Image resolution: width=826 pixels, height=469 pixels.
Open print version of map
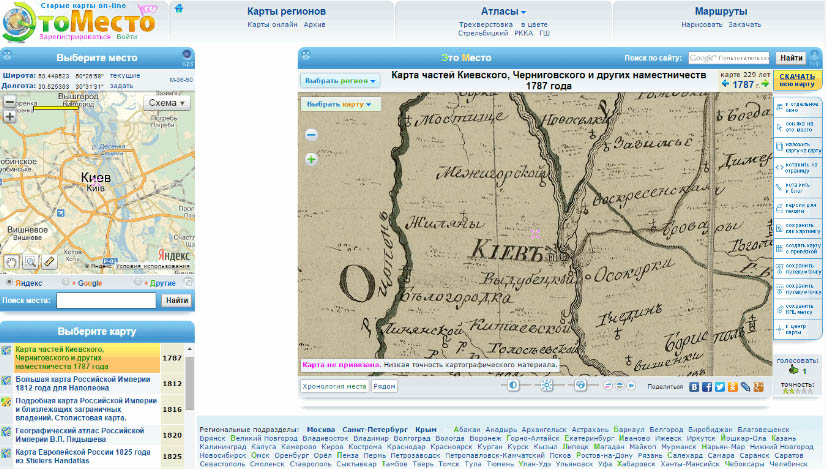(798, 208)
